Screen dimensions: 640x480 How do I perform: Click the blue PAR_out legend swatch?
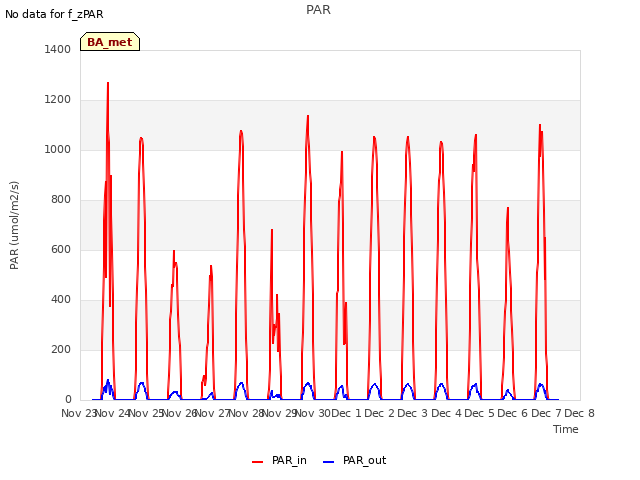329,462
